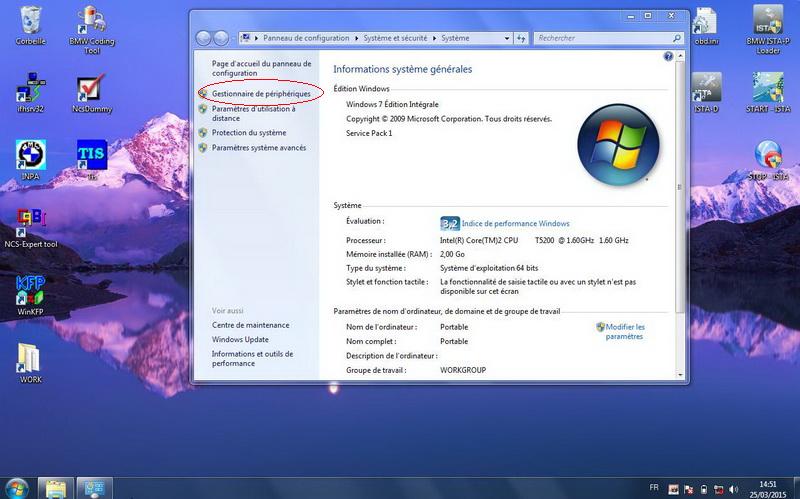Screen dimensions: 800x499
Task: Open the Action Center flag icon
Action: coord(689,489)
